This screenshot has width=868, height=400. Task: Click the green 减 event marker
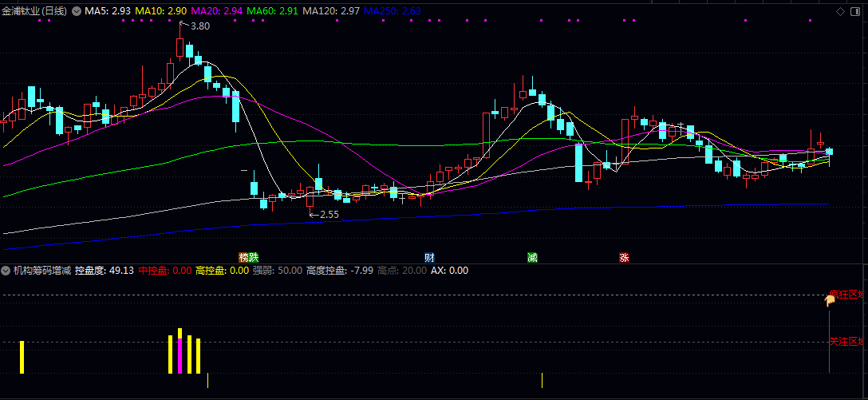[x=532, y=258]
